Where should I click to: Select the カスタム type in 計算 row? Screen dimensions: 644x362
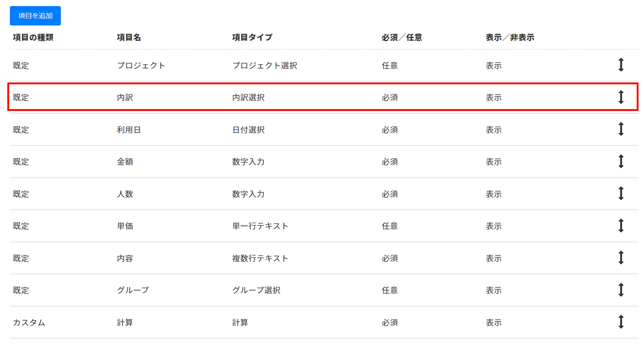coord(29,323)
